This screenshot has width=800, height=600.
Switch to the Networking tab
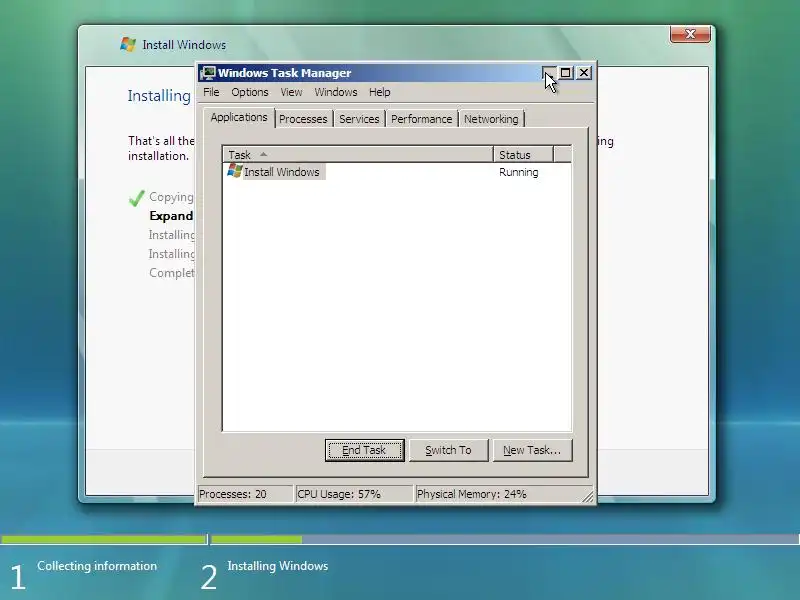click(x=491, y=119)
